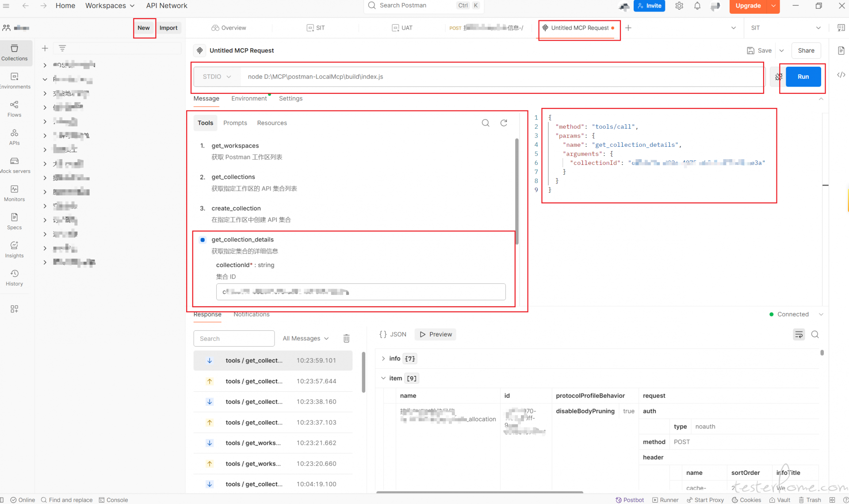Click the tools list vertical scrollbar
The width and height of the screenshot is (849, 504).
click(x=516, y=191)
